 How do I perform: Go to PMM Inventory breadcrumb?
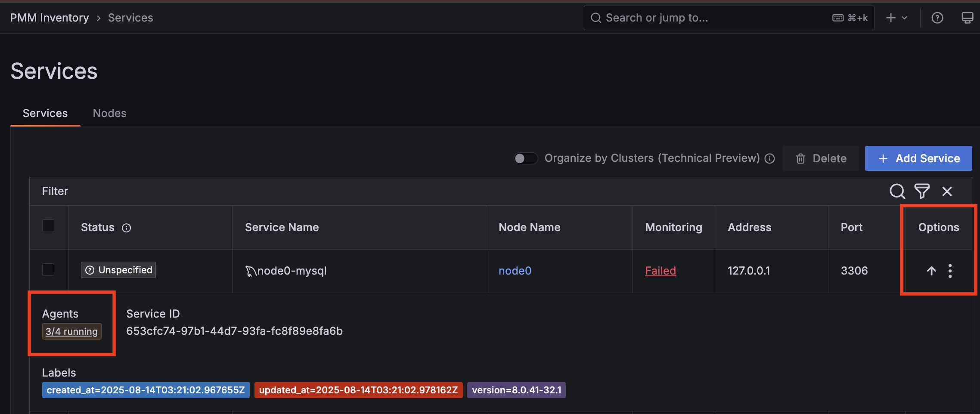(x=50, y=18)
